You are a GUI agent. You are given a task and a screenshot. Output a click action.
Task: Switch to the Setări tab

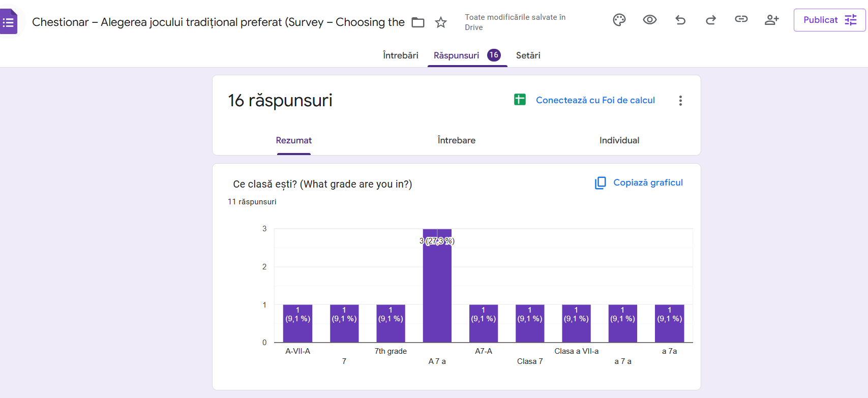click(528, 55)
